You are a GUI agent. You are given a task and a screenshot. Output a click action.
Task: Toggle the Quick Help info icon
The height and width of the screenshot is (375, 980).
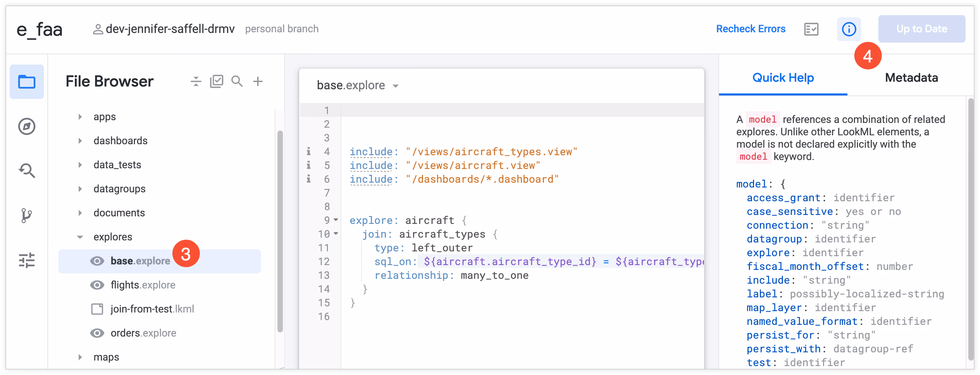[x=849, y=29]
